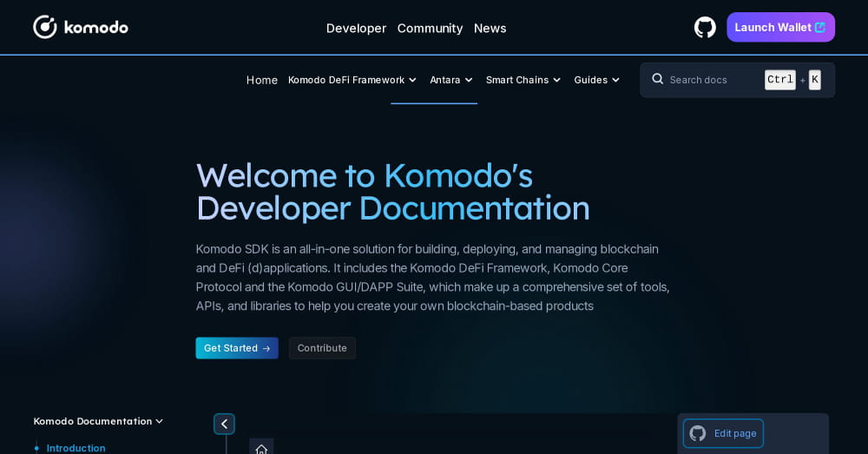The width and height of the screenshot is (868, 454).
Task: Expand the Smart Chains dropdown
Action: pyautogui.click(x=523, y=80)
